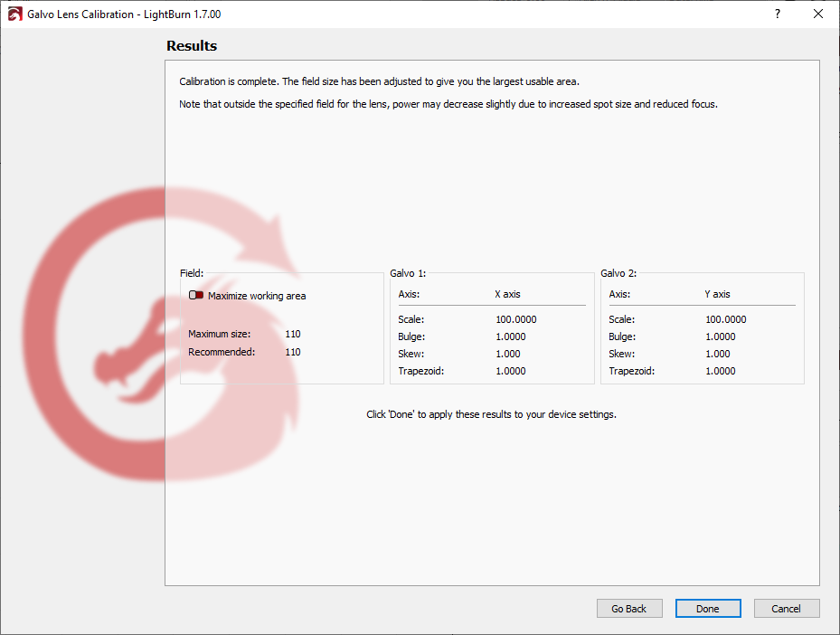840x635 pixels.
Task: Click the Y axis label in Galvo 2
Action: click(x=717, y=294)
